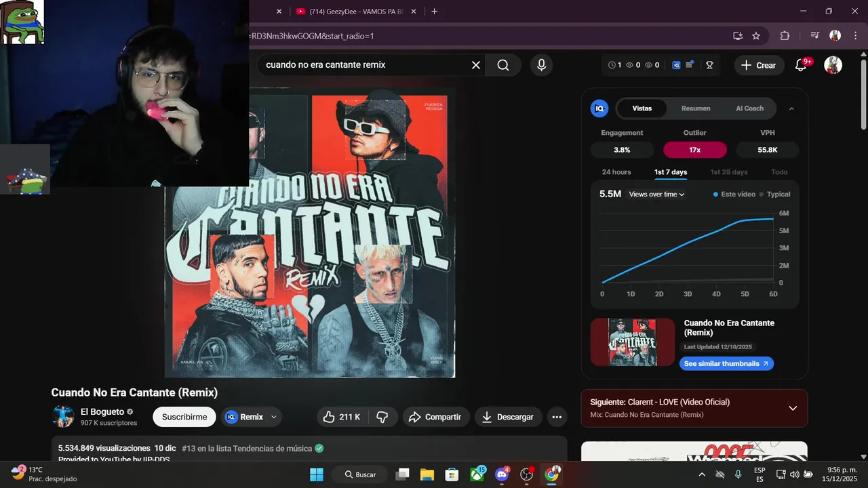The image size is (868, 488).
Task: Open El Bogueto channel name link
Action: coord(102,411)
